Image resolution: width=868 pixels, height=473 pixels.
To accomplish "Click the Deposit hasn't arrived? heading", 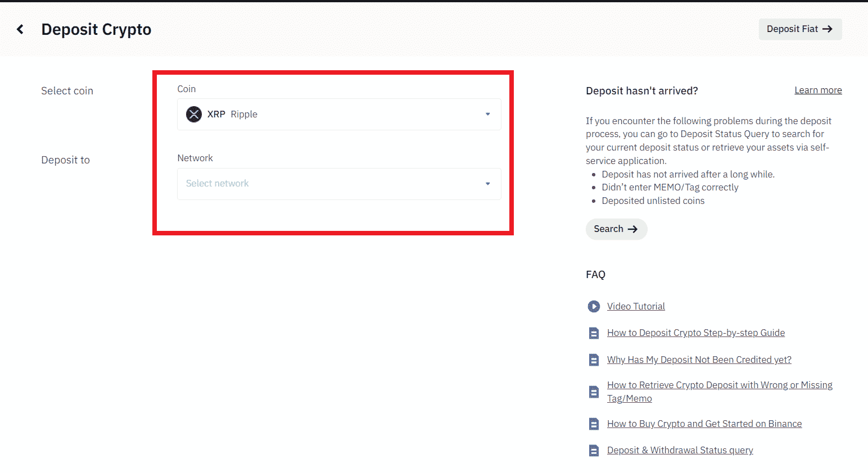I will coord(641,91).
